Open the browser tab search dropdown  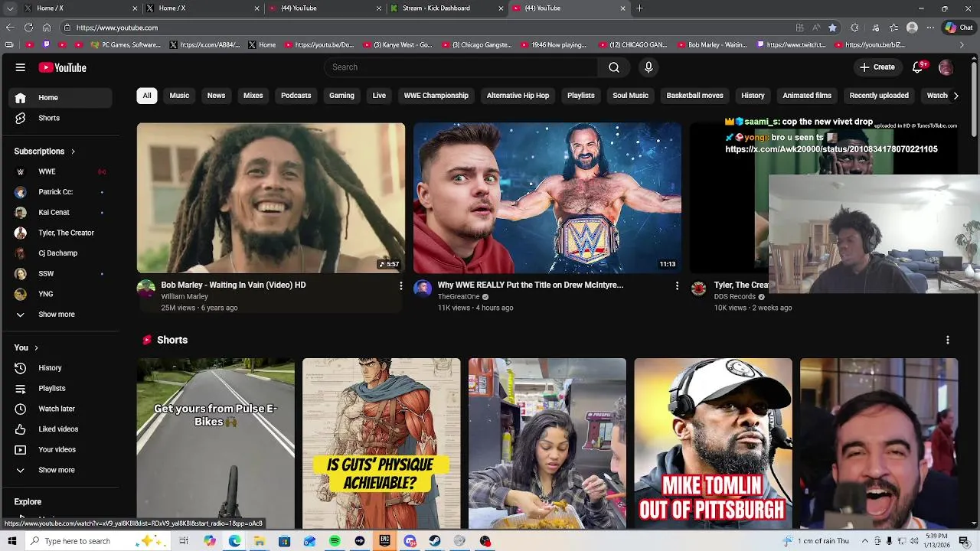(9, 8)
